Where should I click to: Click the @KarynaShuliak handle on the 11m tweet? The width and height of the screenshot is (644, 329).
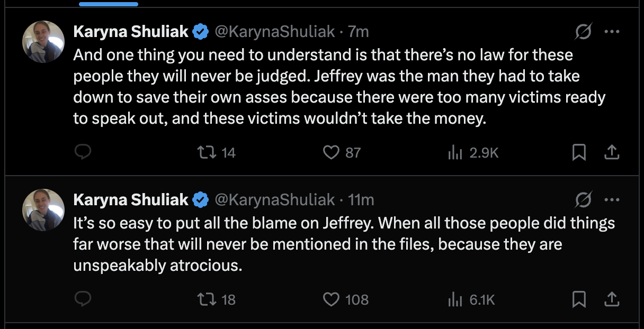point(274,200)
